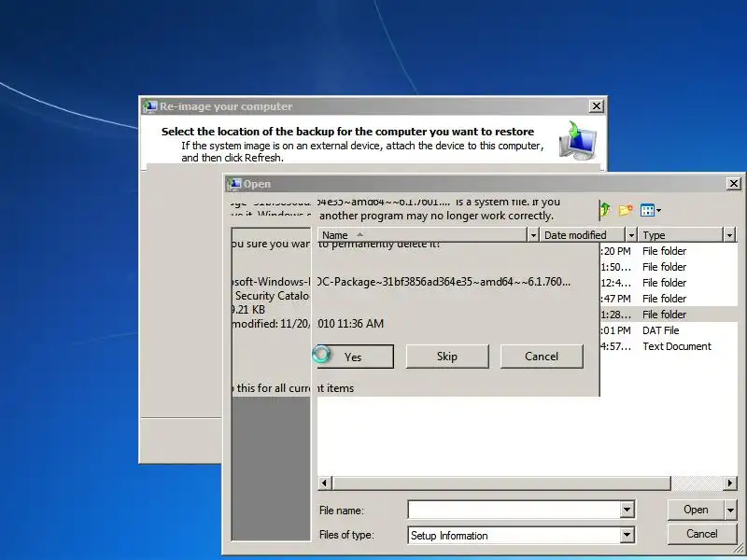Select the File folder row dated 12:4

pos(669,283)
